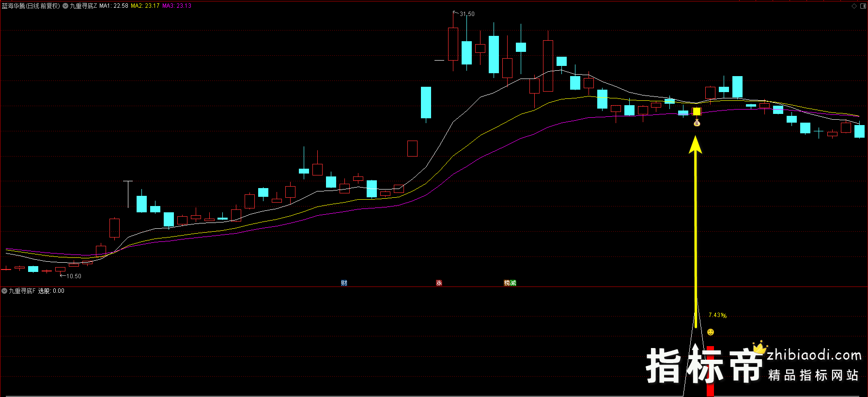The height and width of the screenshot is (397, 868).
Task: Click the 选股: 0.00 value
Action: pyautogui.click(x=51, y=291)
